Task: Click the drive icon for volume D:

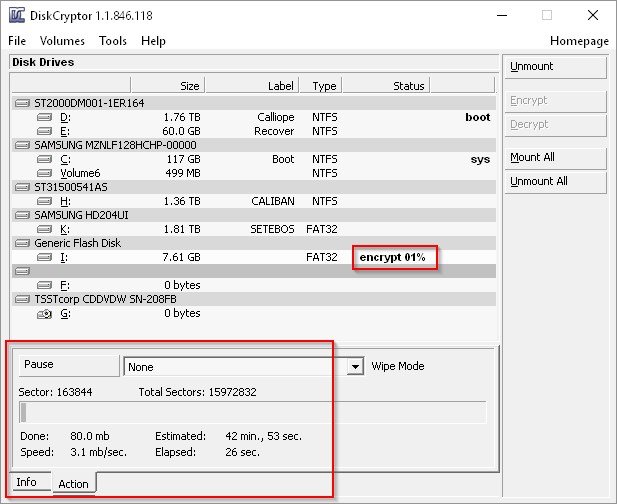Action: tap(44, 117)
